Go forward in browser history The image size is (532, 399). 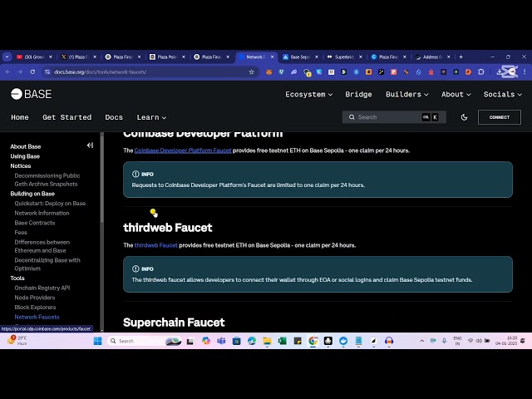pyautogui.click(x=20, y=72)
